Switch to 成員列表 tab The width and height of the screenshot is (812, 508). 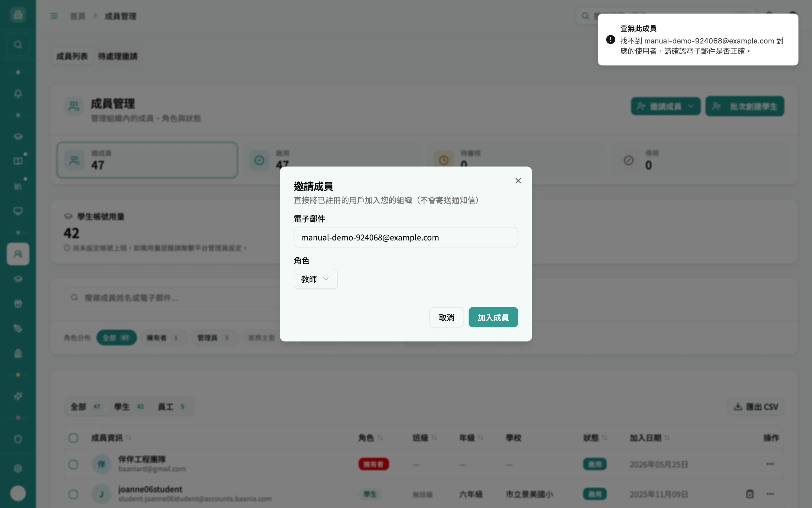coord(72,56)
